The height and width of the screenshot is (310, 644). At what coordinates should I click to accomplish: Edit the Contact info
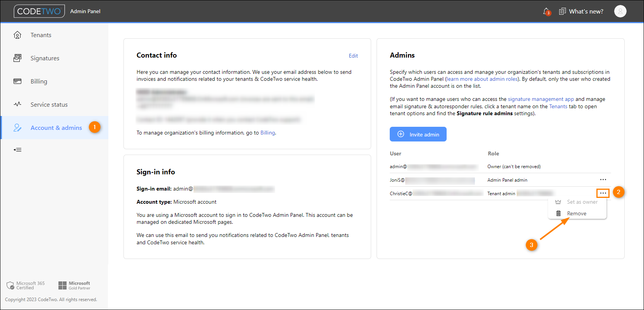353,56
